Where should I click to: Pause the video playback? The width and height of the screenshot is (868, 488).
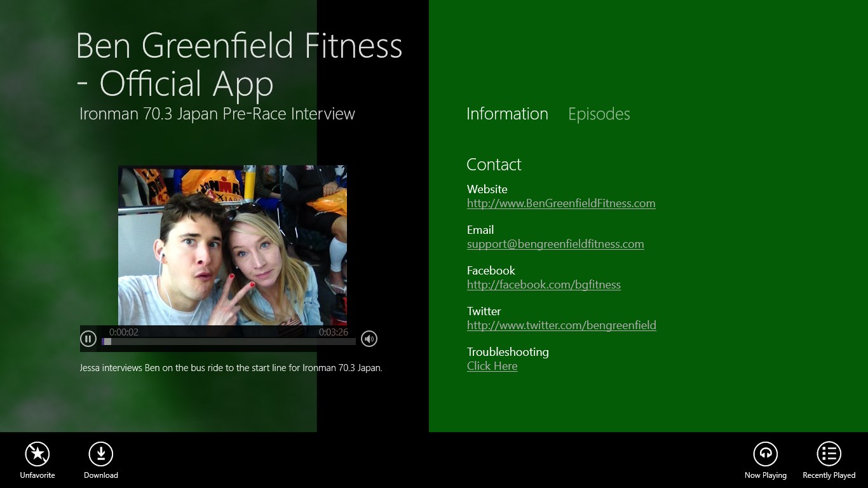88,339
